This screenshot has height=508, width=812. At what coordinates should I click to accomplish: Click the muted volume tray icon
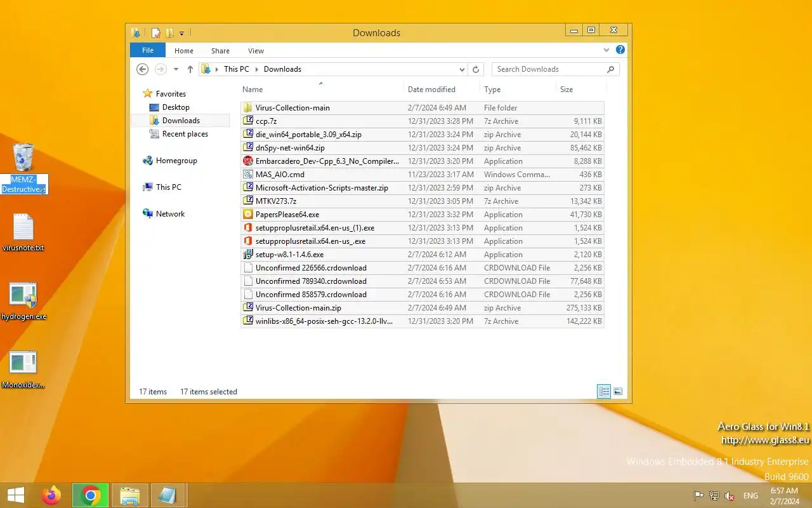tap(730, 496)
